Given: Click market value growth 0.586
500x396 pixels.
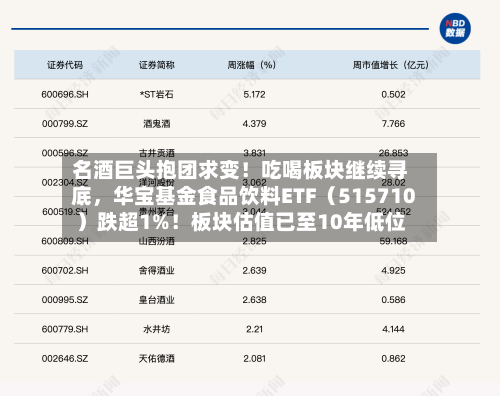Looking at the screenshot, I should tap(393, 300).
